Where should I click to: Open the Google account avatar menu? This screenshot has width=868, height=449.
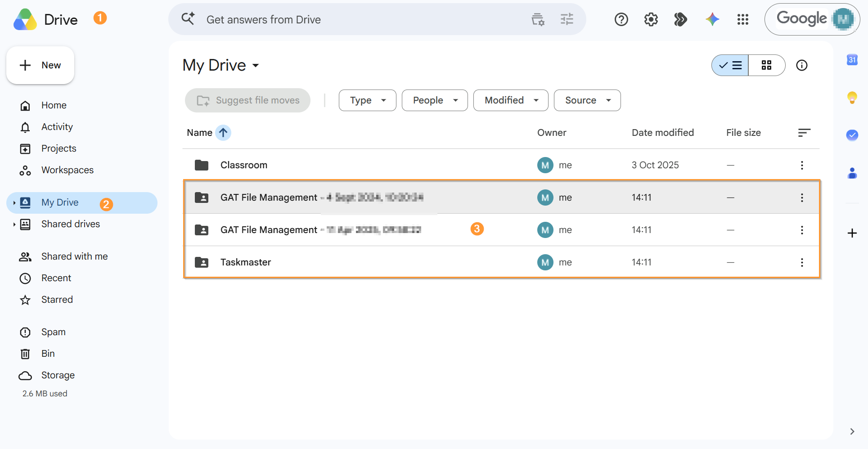[843, 19]
